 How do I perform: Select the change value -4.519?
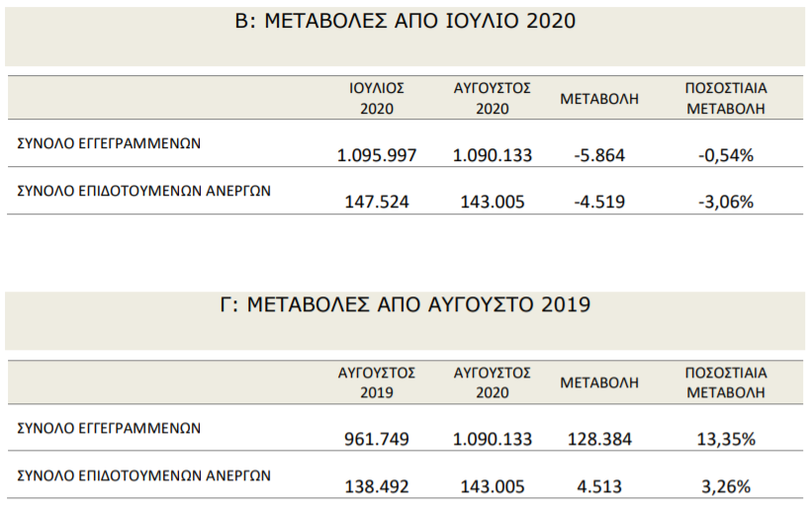(599, 202)
